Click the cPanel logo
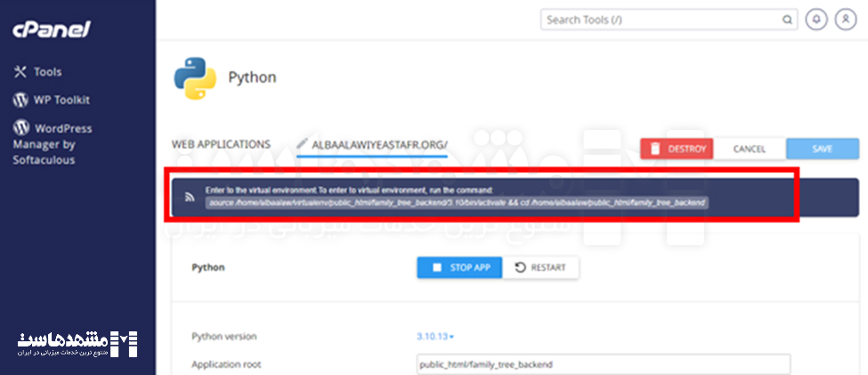 [x=51, y=30]
